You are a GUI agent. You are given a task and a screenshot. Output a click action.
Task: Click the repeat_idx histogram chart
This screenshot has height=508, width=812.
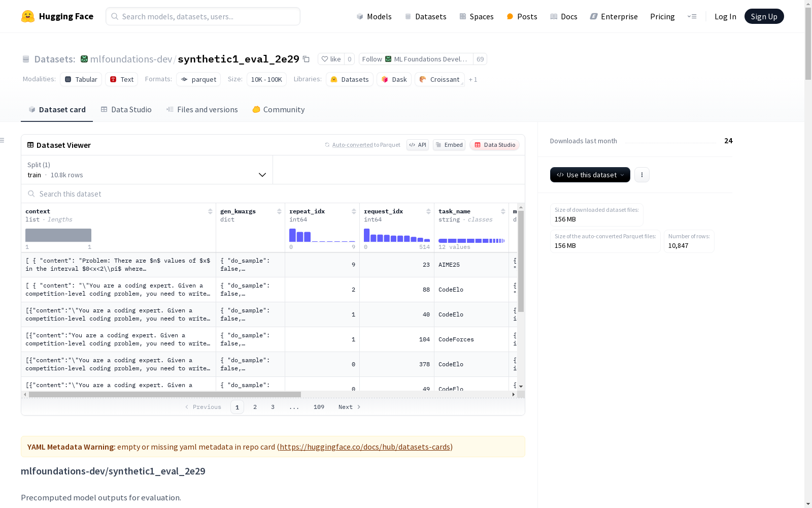[322, 235]
